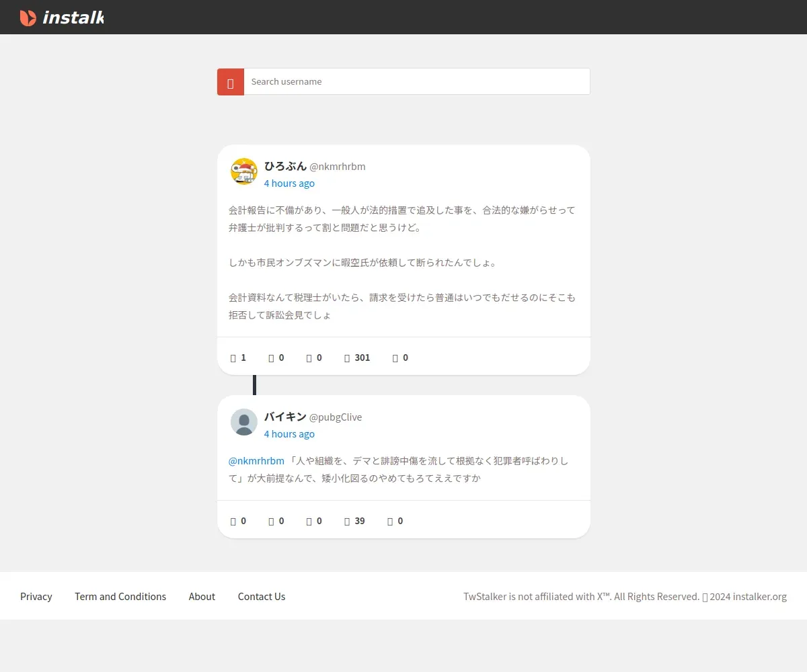Click first stat icon in バイキン post
807x672 pixels.
pos(233,521)
